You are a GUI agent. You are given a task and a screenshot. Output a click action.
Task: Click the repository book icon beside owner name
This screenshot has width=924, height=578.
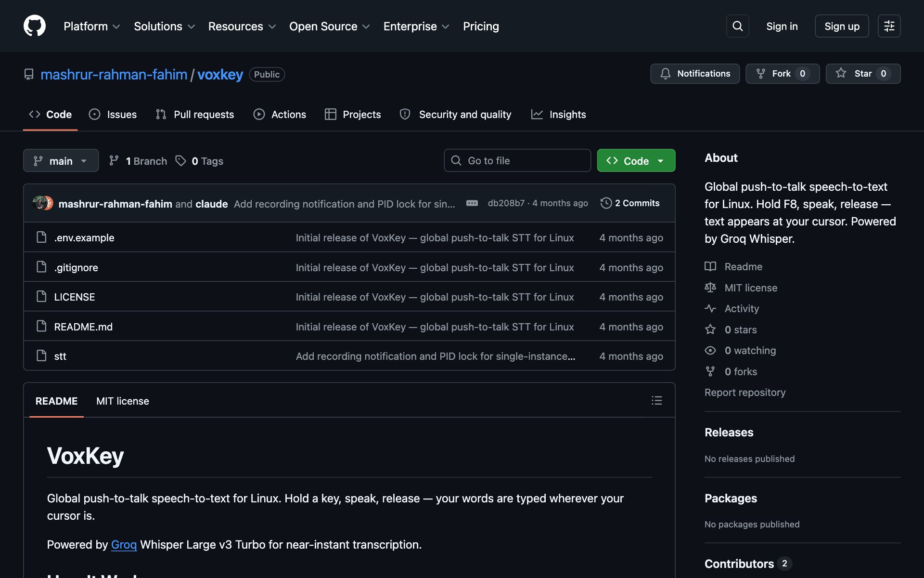coord(29,74)
